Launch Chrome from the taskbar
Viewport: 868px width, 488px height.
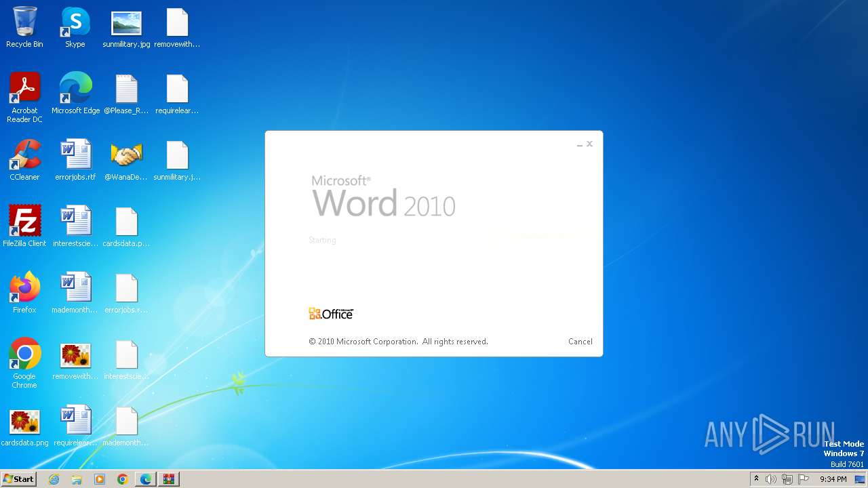click(123, 479)
